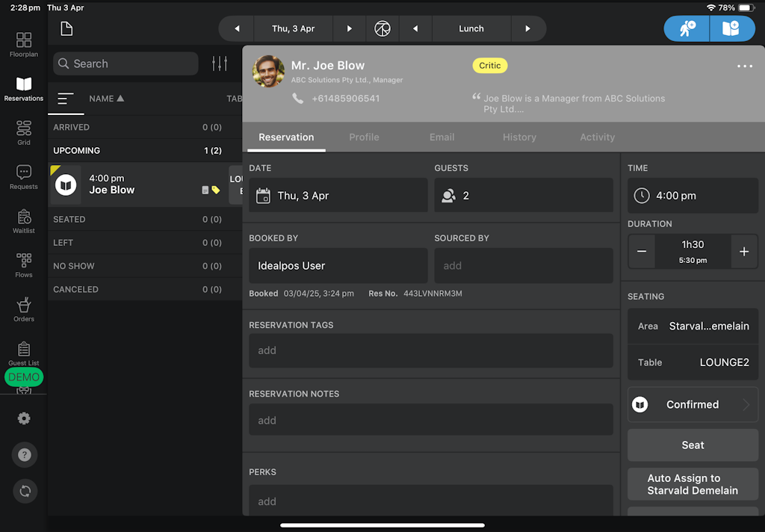Viewport: 765px width, 532px height.
Task: Expand the Confirmed status selector
Action: 693,404
